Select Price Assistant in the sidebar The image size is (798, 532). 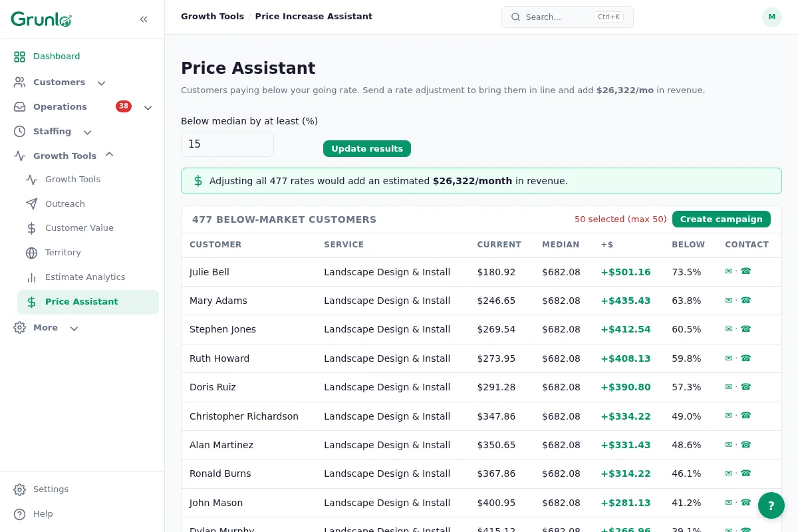[x=88, y=302]
